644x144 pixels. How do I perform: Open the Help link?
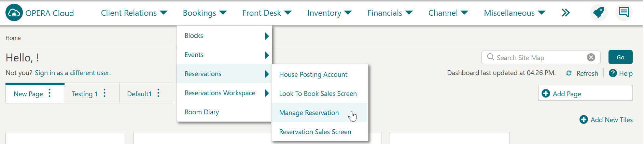click(626, 73)
